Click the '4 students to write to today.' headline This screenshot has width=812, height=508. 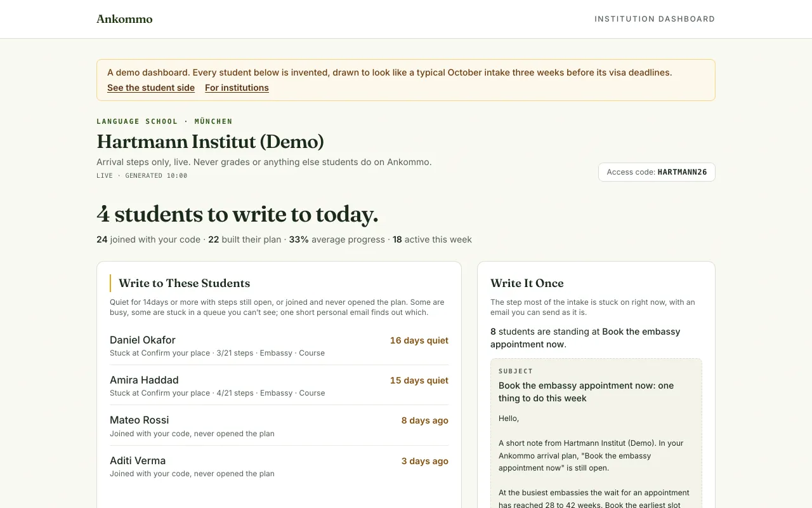tap(237, 214)
